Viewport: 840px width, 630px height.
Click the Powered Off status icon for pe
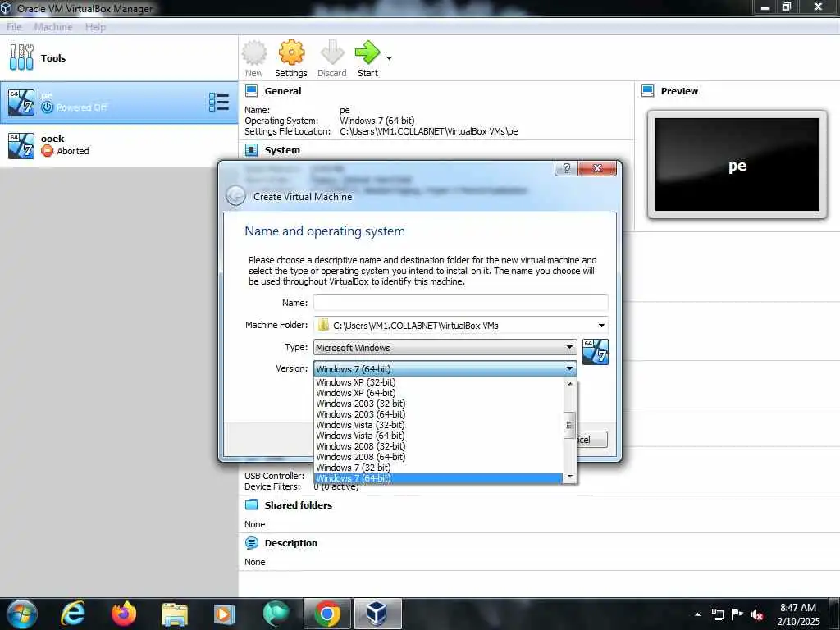(47, 107)
